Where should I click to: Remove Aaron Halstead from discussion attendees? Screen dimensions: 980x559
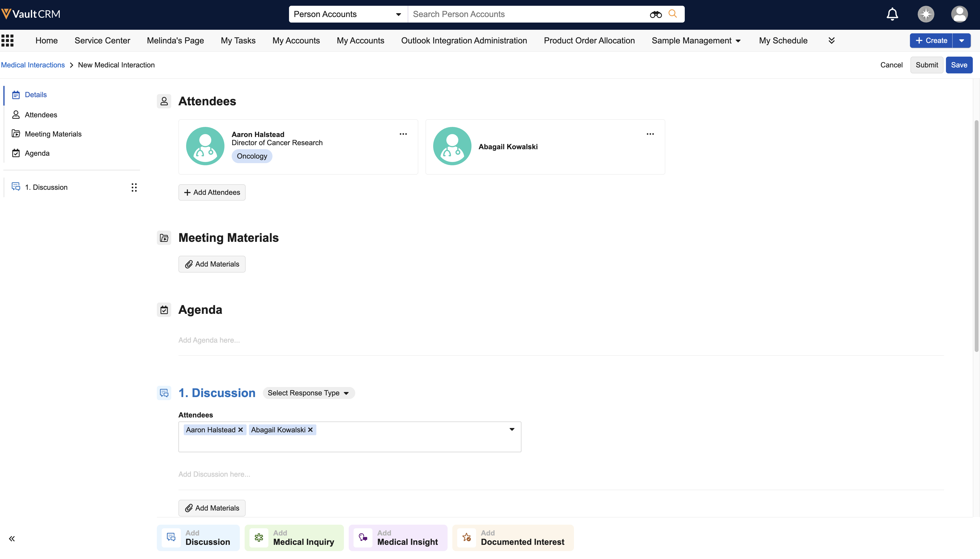(241, 430)
